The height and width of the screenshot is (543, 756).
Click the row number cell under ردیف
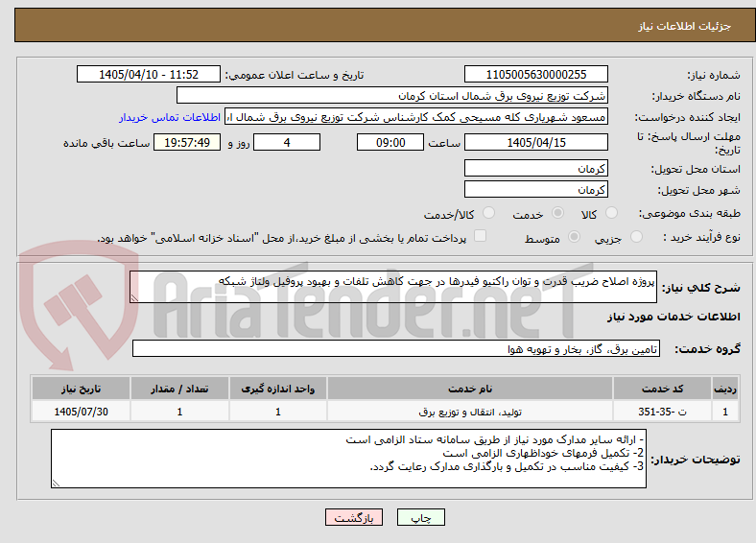pyautogui.click(x=725, y=412)
